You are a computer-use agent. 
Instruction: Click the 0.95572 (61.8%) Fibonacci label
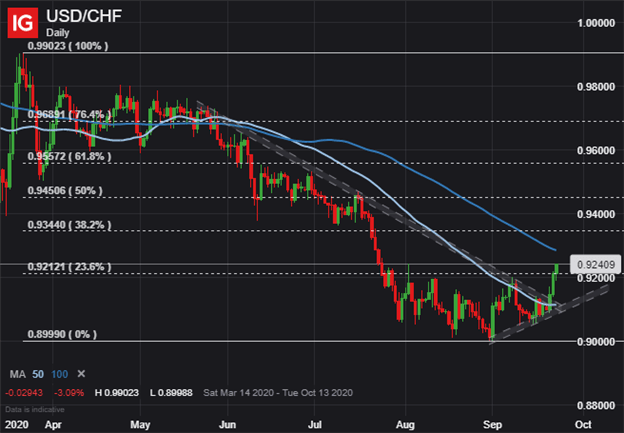[69, 156]
